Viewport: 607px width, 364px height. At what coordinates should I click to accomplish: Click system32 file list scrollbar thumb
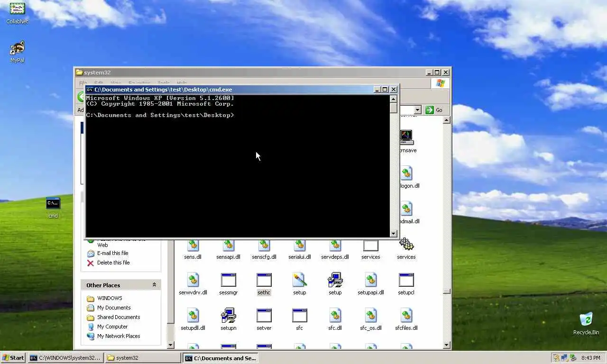tap(446, 291)
